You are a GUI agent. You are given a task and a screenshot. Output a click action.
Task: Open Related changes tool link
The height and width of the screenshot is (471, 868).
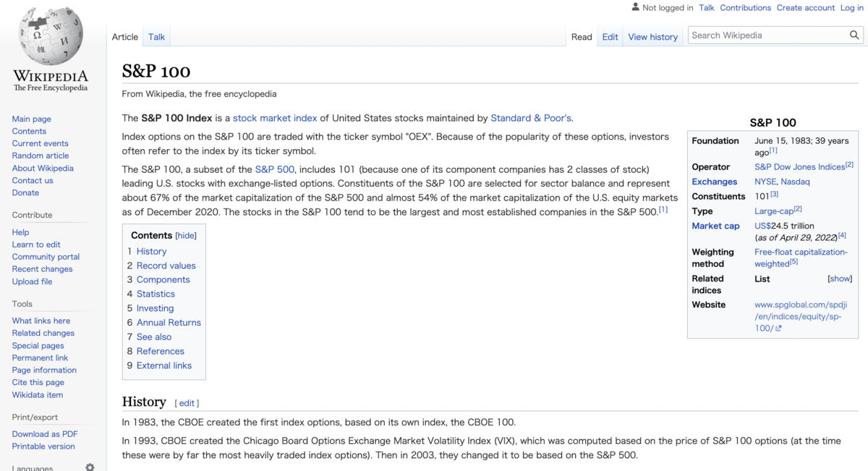click(x=43, y=333)
